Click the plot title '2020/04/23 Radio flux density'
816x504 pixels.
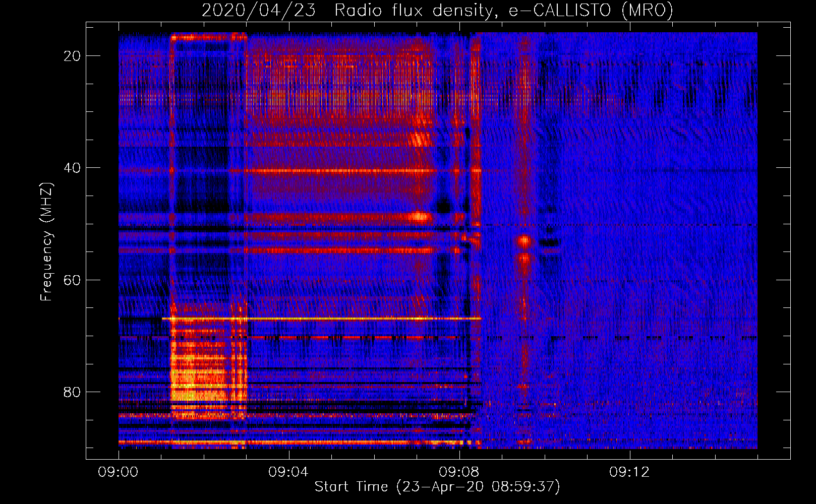(x=437, y=10)
